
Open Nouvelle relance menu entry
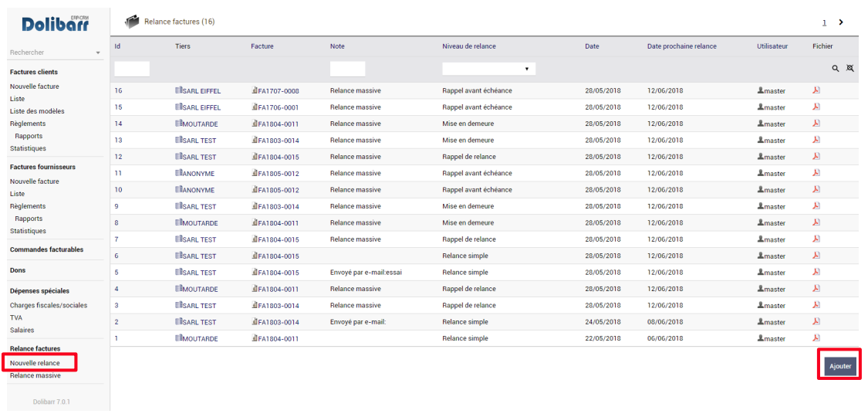[x=35, y=363]
